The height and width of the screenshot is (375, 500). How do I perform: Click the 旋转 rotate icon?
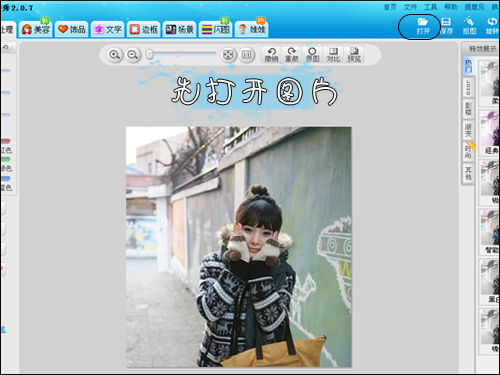click(x=492, y=26)
